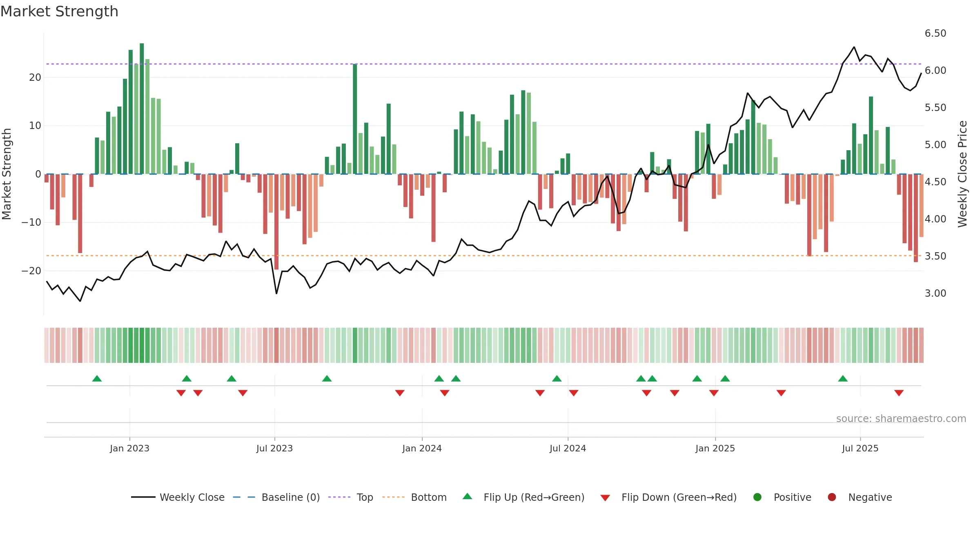Click the red down-triangle icon in the legend

click(606, 498)
